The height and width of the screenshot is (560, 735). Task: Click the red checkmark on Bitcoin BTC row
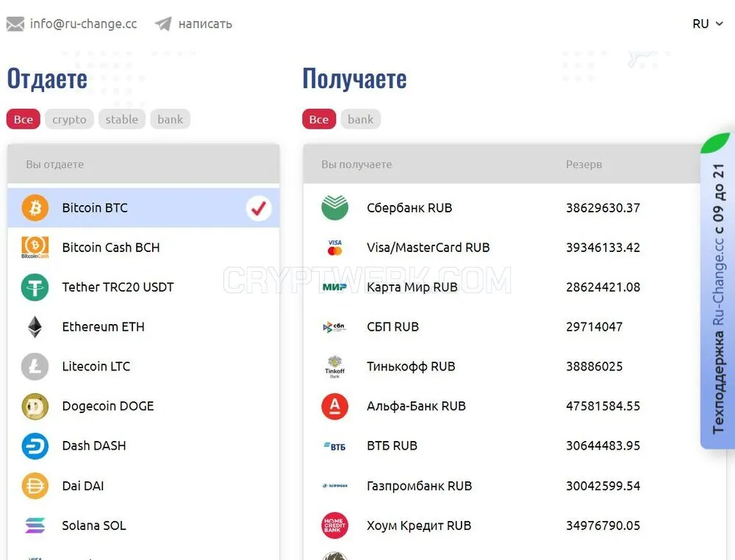pyautogui.click(x=259, y=208)
